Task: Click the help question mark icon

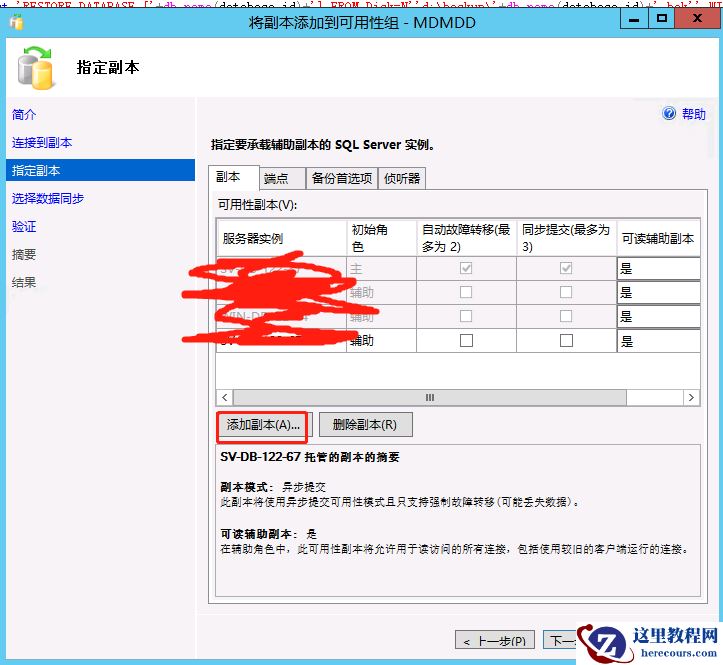Action: tap(669, 113)
